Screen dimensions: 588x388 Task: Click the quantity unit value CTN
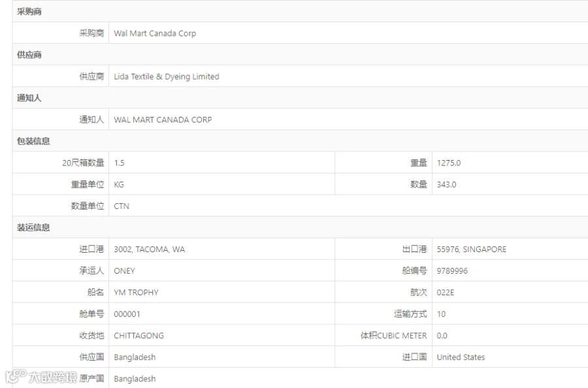(122, 206)
